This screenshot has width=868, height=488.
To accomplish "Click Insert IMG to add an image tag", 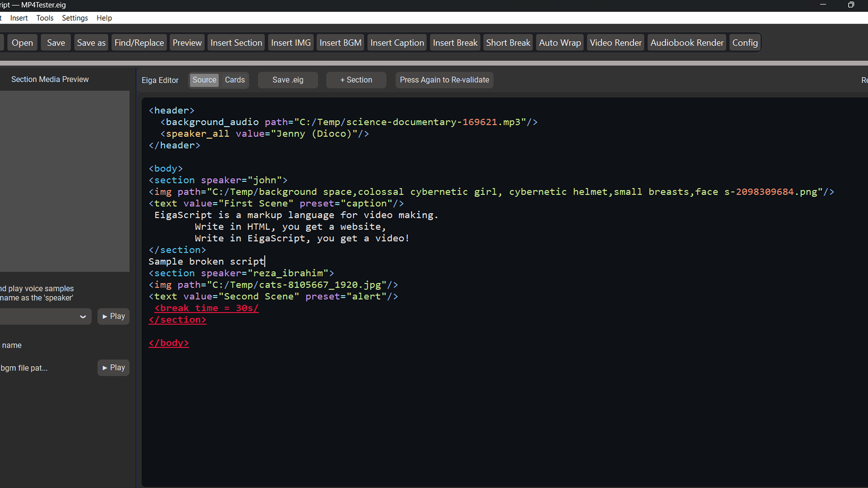I will pyautogui.click(x=291, y=42).
